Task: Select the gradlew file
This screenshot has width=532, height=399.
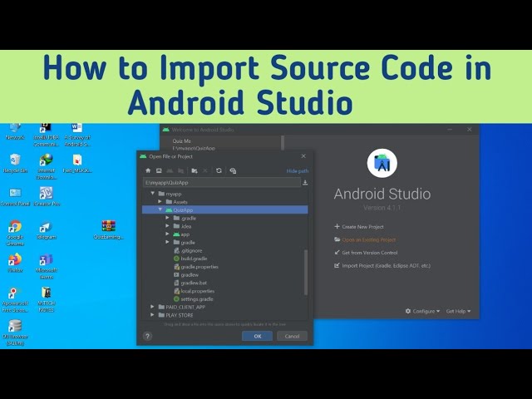Action: point(186,275)
